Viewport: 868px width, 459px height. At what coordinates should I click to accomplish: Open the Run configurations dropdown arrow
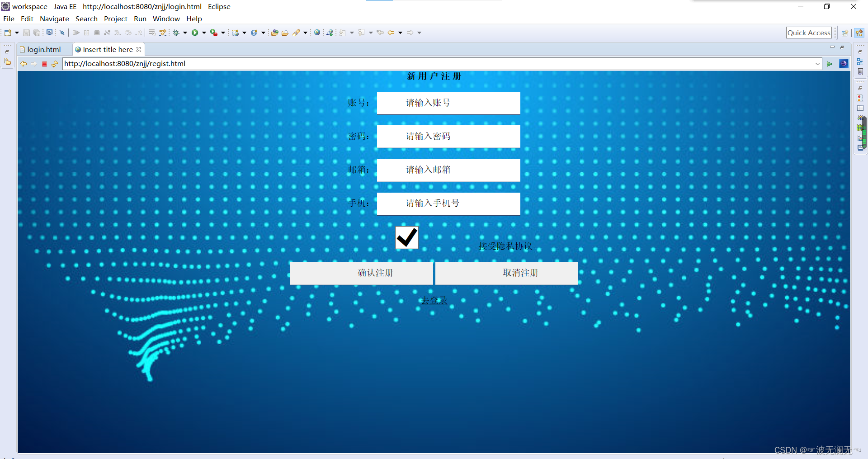pos(203,33)
